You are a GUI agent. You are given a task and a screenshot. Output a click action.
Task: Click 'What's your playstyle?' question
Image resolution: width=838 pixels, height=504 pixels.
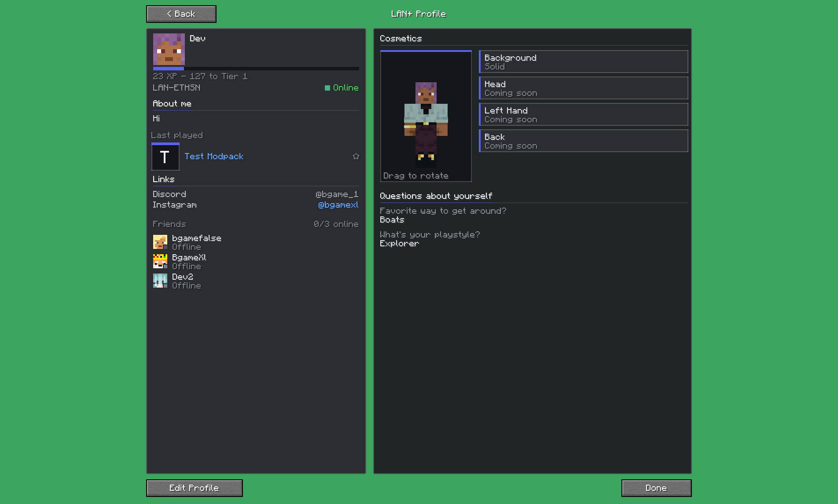point(430,235)
